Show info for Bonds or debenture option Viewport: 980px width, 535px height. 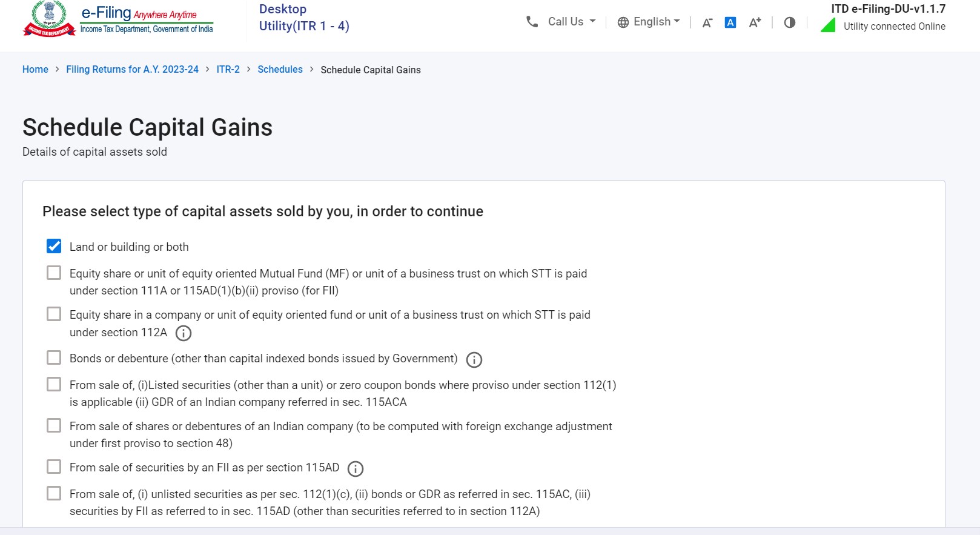tap(474, 360)
